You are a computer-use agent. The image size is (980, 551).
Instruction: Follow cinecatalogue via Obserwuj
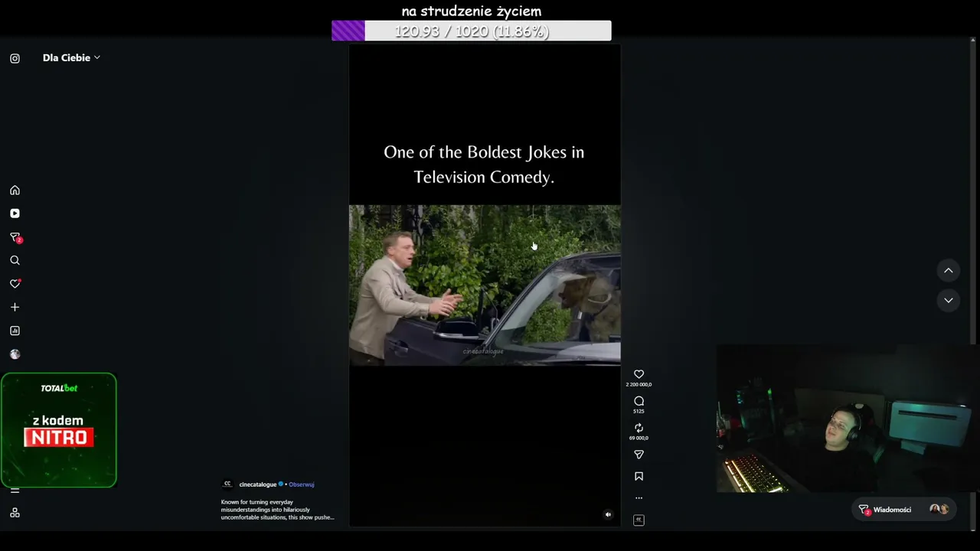pos(302,484)
